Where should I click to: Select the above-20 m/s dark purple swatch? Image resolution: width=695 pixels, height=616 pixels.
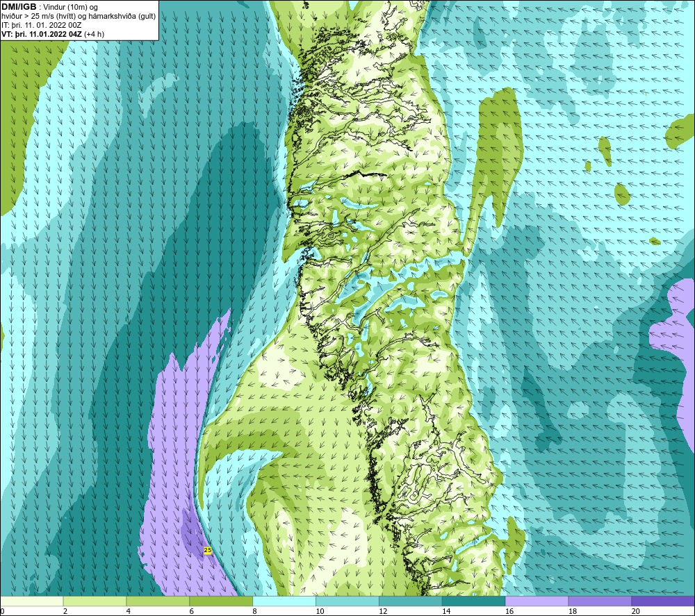pos(663,601)
